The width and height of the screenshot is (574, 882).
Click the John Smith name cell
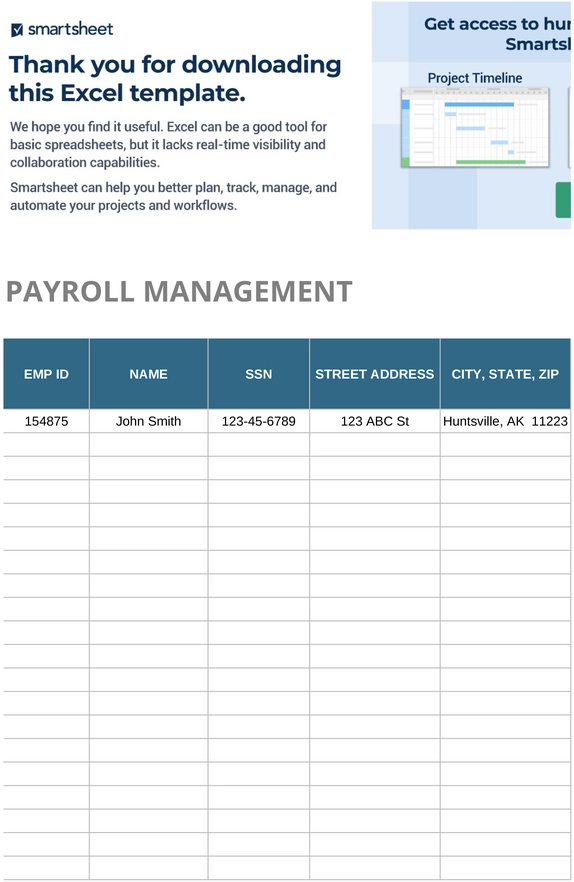tap(149, 421)
